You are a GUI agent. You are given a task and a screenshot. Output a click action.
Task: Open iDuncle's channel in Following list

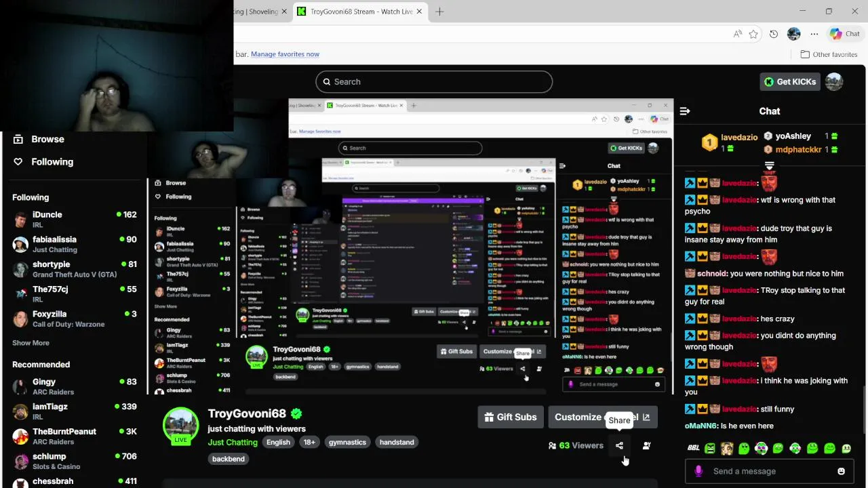tap(75, 220)
